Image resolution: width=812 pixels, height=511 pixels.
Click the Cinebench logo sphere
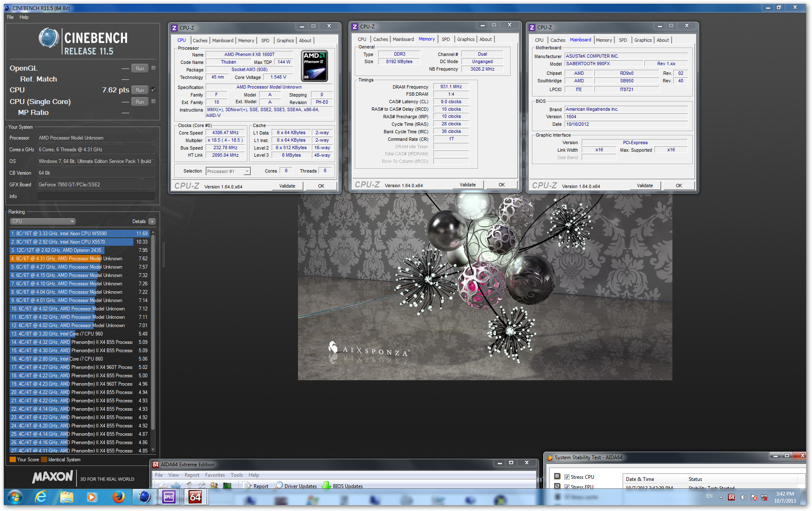pyautogui.click(x=49, y=38)
